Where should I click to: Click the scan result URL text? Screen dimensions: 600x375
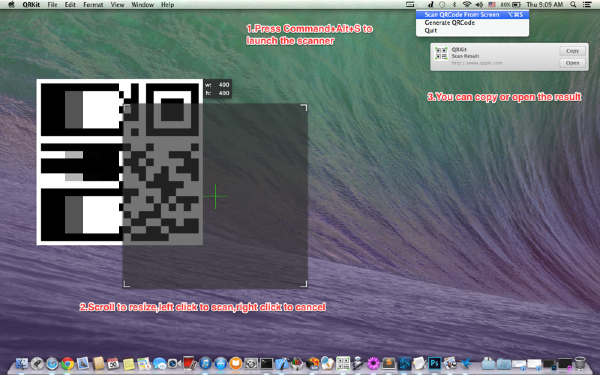click(x=477, y=63)
